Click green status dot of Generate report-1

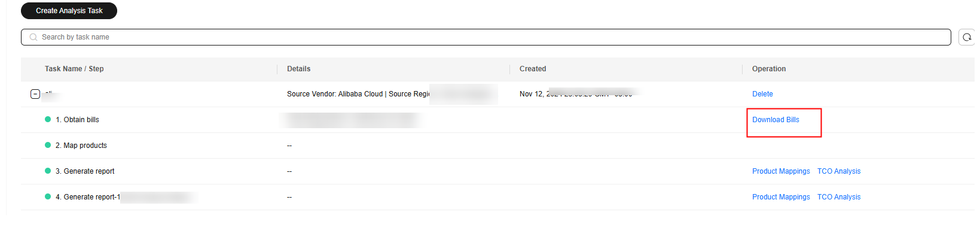coord(48,196)
